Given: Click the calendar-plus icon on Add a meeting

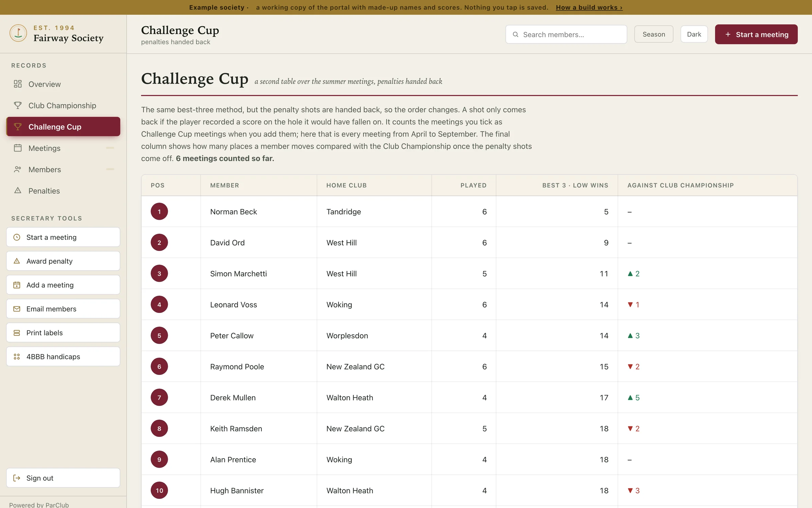Looking at the screenshot, I should point(17,285).
